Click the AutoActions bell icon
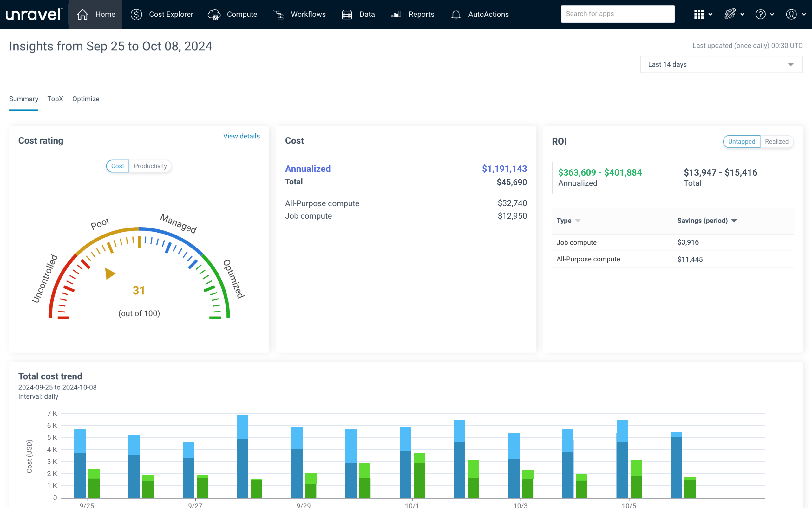Viewport: 812px width, 508px height. point(455,15)
